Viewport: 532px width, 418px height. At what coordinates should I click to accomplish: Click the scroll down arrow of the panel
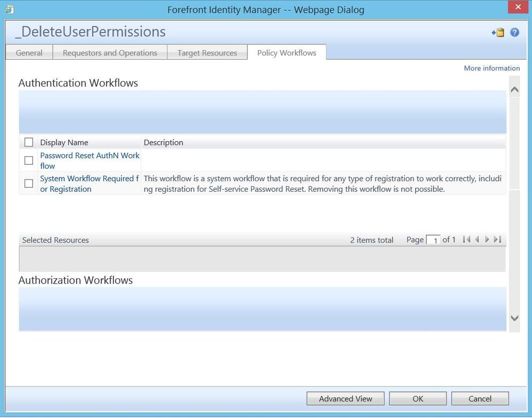click(514, 318)
